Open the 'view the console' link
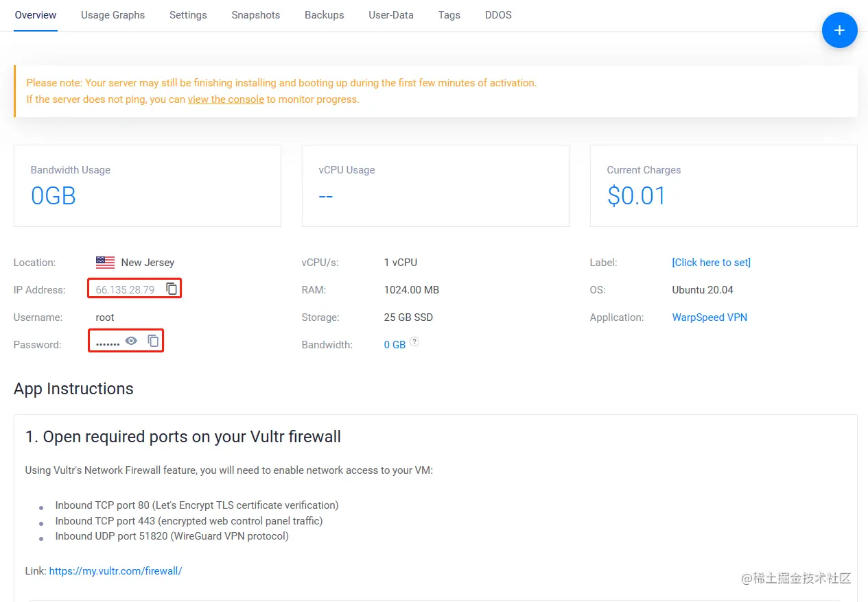Screen dimensions: 868x602 tap(226, 99)
